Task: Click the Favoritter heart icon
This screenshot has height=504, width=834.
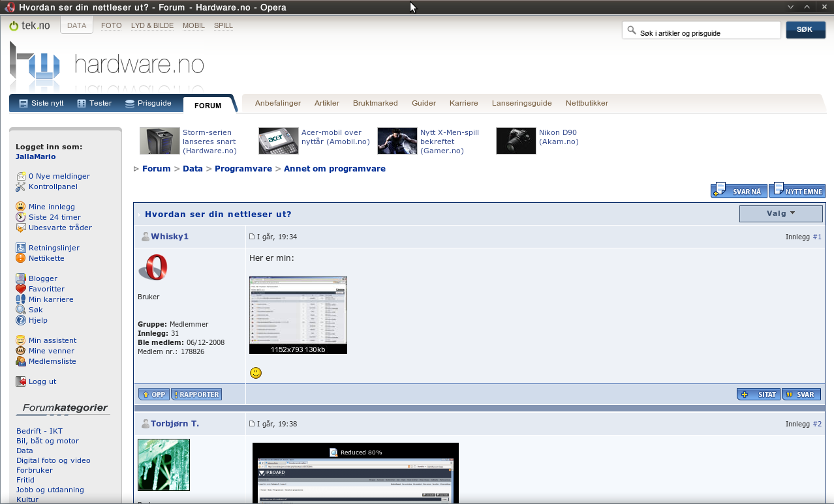Action: 21,289
